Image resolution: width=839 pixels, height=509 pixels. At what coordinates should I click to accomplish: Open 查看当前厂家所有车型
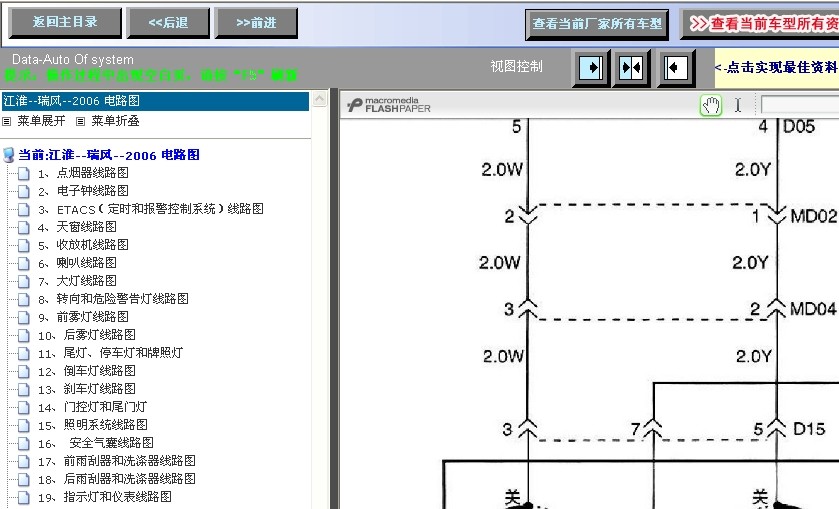(x=597, y=24)
